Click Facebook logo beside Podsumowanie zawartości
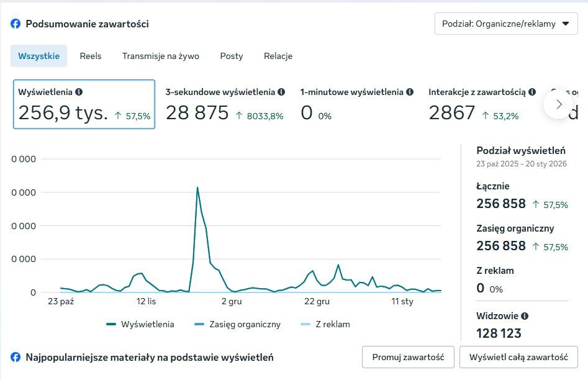This screenshot has height=380, width=588. coord(16,24)
